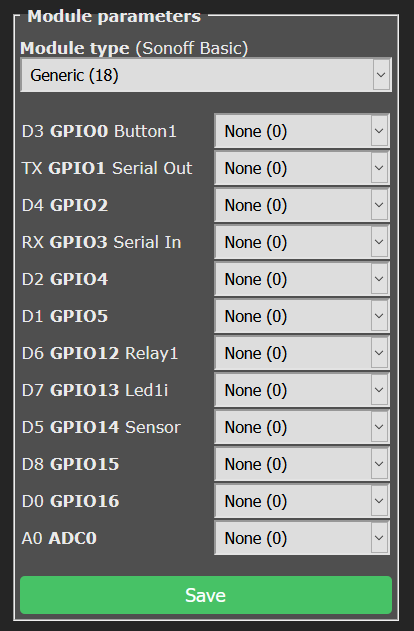
Task: Open the TX GPIO1 Serial Out selector
Action: coord(302,168)
